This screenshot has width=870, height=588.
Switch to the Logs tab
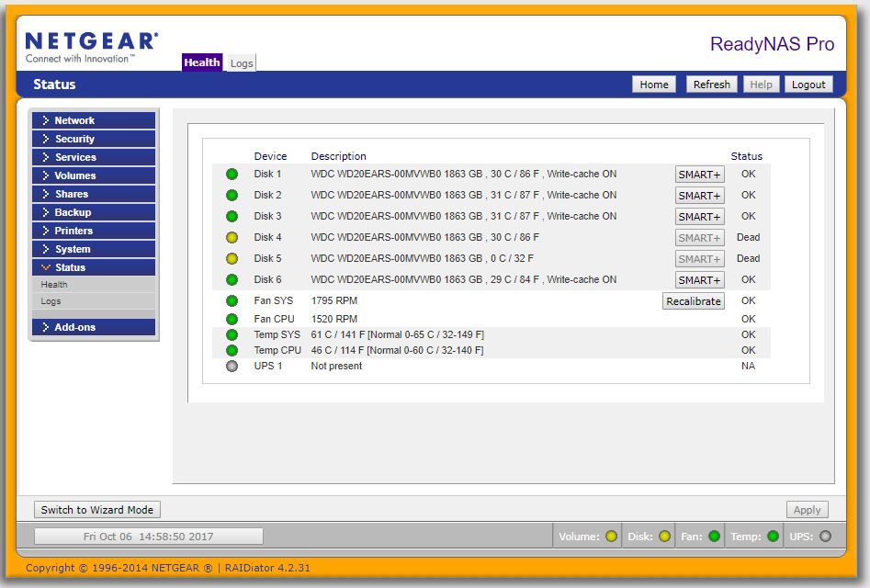coord(242,63)
